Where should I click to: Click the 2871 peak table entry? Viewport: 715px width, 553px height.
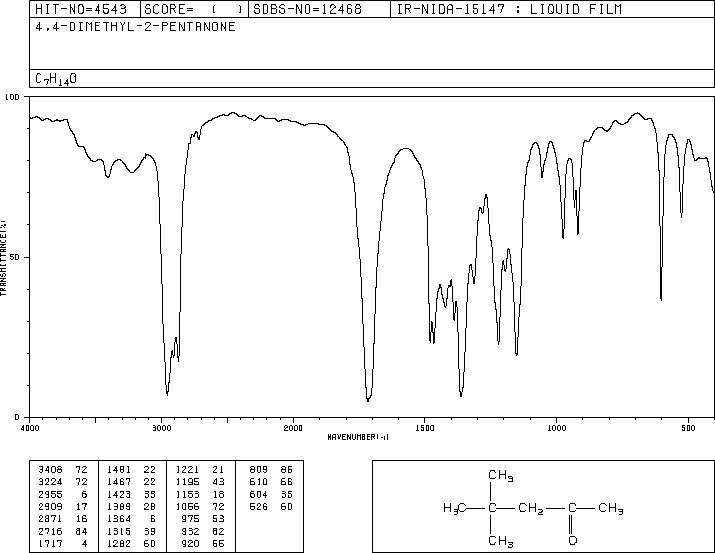pos(50,519)
